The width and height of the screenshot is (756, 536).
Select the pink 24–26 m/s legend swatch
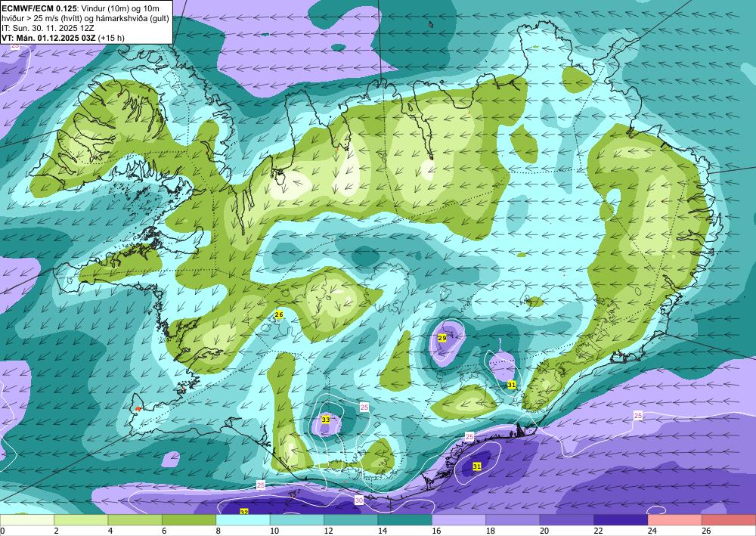click(675, 520)
